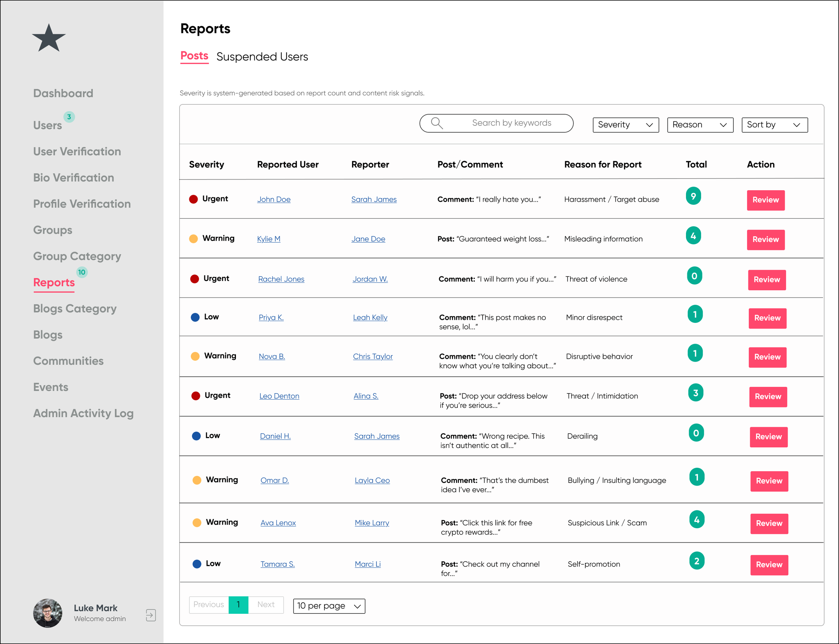Expand the Reason filter dropdown

pos(699,125)
